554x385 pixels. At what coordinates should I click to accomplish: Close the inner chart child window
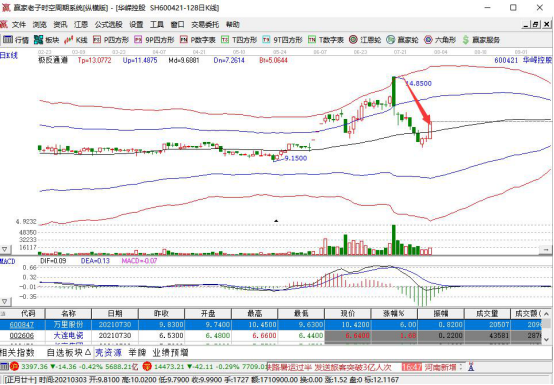click(546, 24)
